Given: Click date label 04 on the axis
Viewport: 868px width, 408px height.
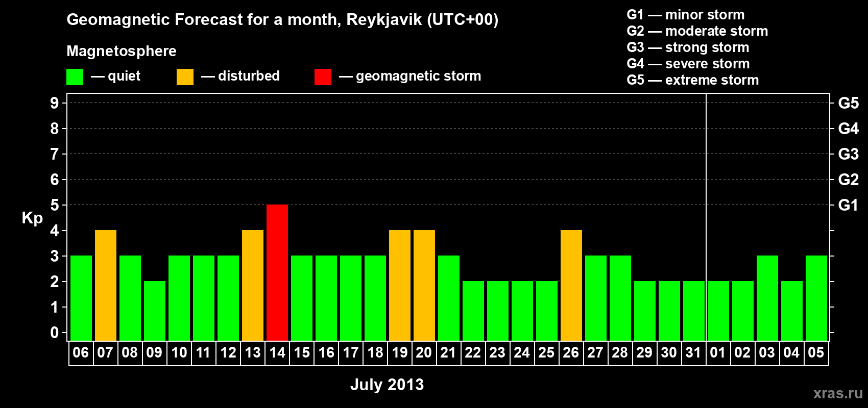Looking at the screenshot, I should tap(791, 352).
